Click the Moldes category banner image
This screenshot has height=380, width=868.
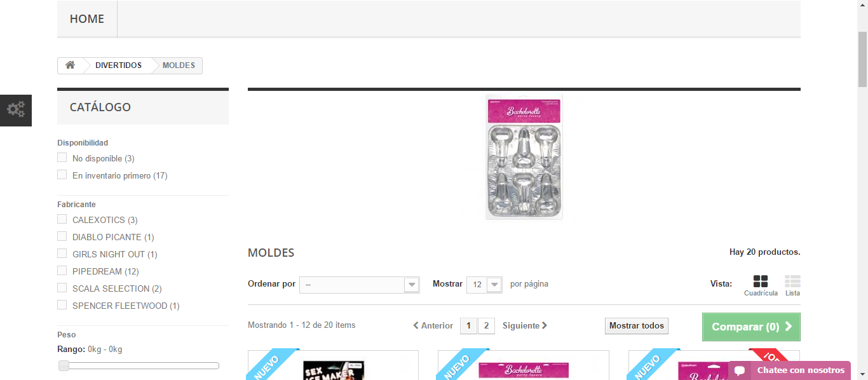click(x=524, y=157)
